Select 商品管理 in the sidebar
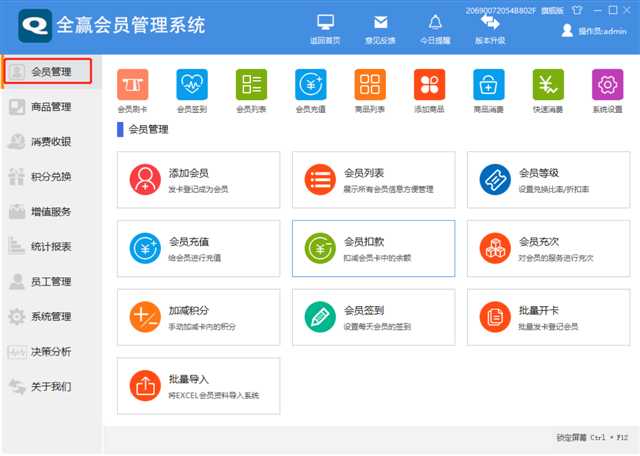Image resolution: width=640 pixels, height=456 pixels. click(x=51, y=107)
